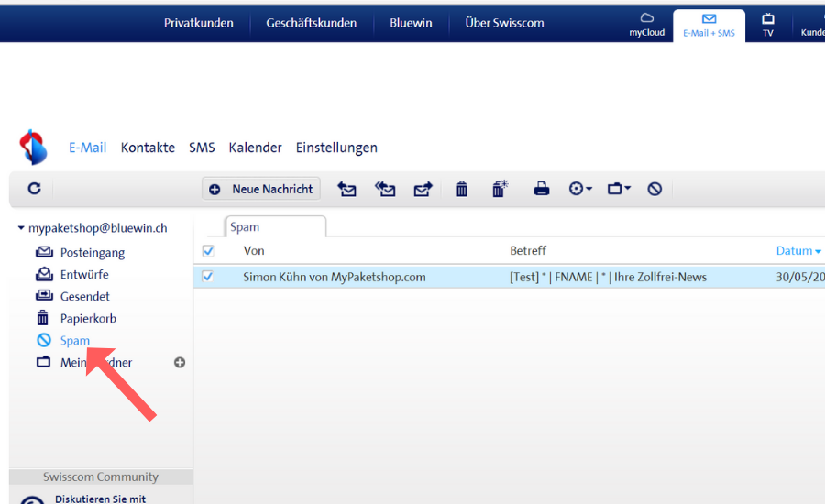Viewport: 825px width, 504px height.
Task: Click the empty trash icon with star
Action: point(500,189)
